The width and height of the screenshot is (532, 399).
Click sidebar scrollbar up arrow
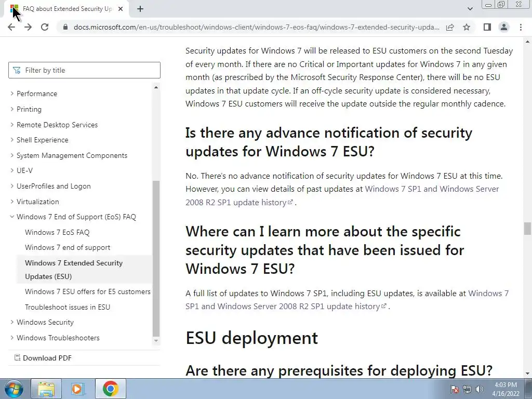click(156, 87)
